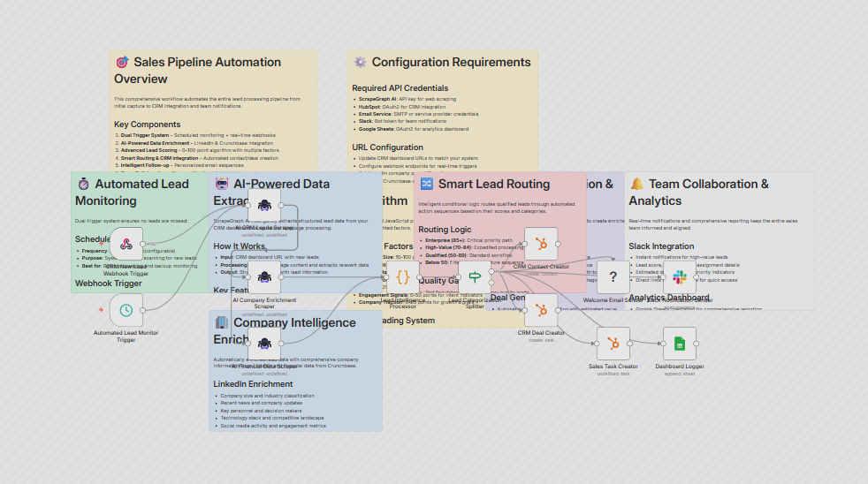Click the 'Social media activity and engagement metrics' bullet
Screen dimensions: 868x484
tap(273, 426)
